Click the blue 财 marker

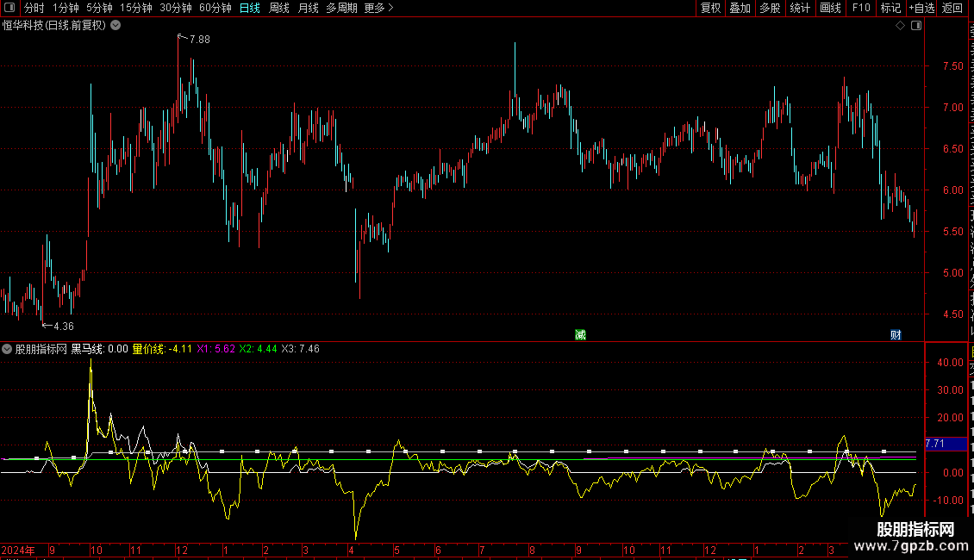(896, 334)
